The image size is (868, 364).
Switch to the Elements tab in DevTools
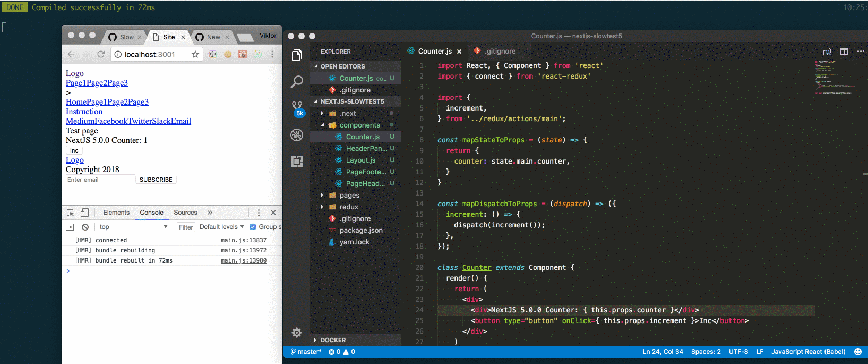tap(116, 213)
